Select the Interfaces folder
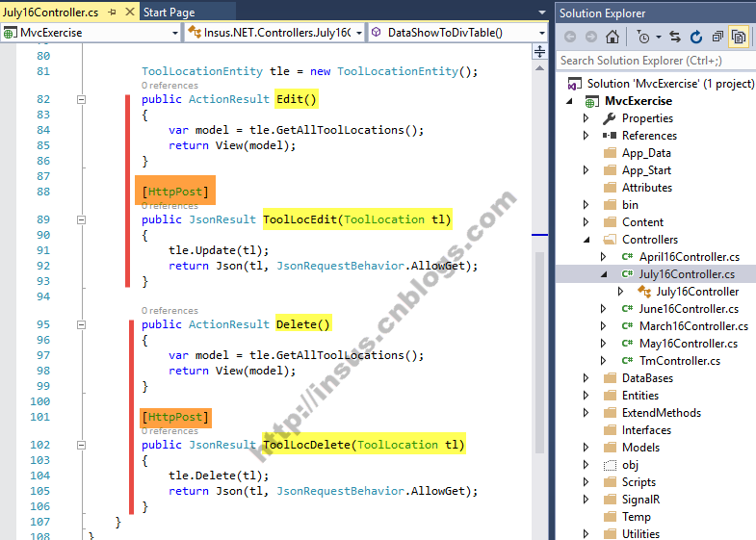 click(646, 430)
